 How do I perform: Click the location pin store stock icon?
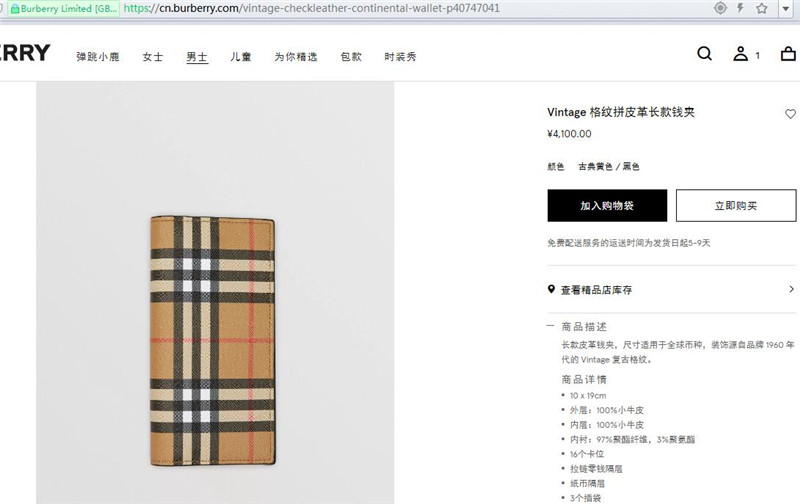(551, 289)
